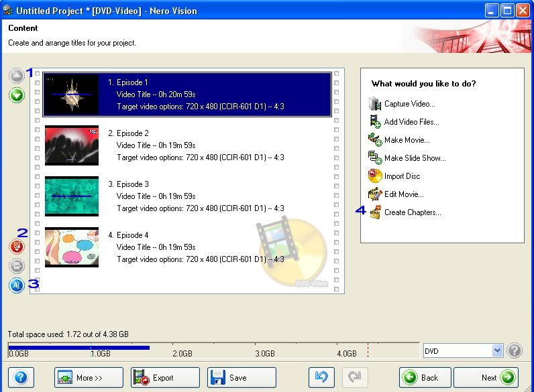Select the Episode 2 thumbnail
This screenshot has width=534, height=392.
tap(72, 145)
